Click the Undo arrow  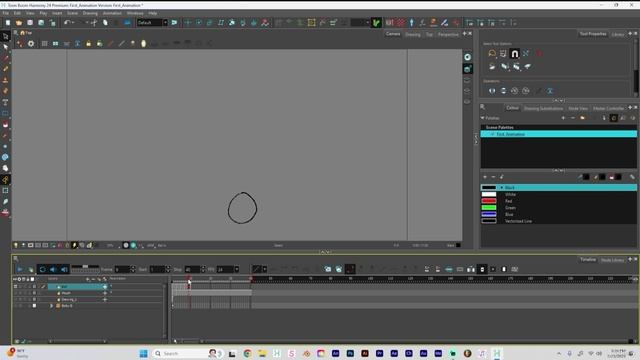coord(67,23)
